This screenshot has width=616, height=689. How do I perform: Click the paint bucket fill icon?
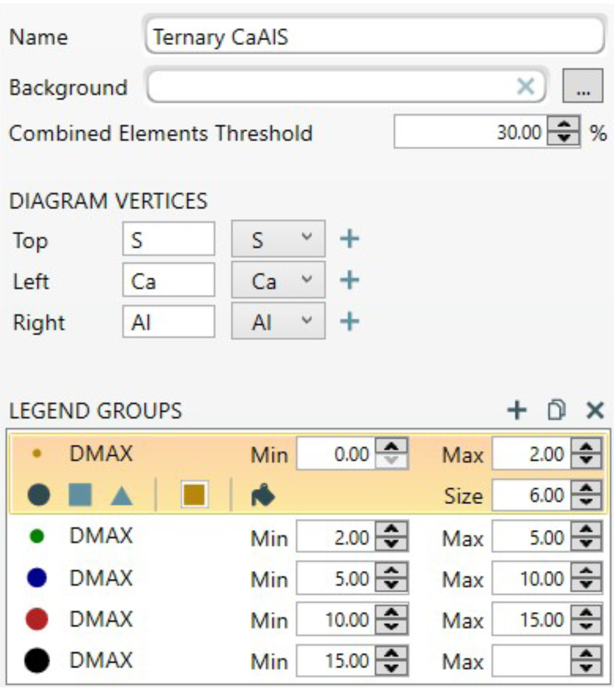pos(263,495)
